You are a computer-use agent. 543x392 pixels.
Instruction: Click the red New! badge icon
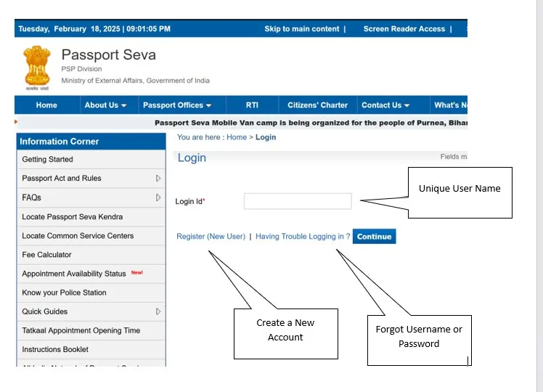click(x=137, y=272)
